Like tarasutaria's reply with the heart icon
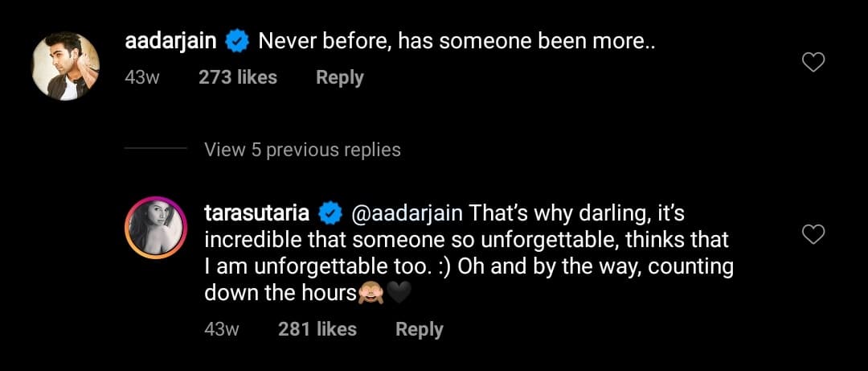The width and height of the screenshot is (868, 371). coord(814,234)
